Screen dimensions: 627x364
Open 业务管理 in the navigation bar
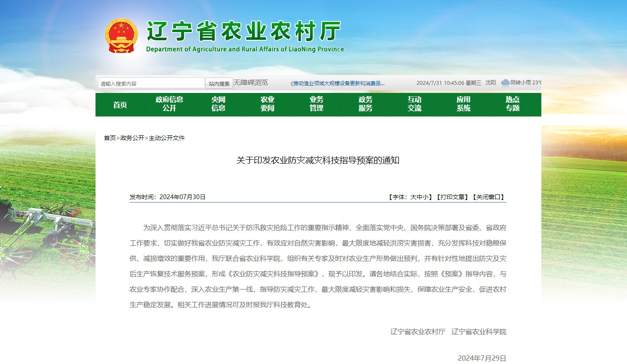(x=316, y=104)
